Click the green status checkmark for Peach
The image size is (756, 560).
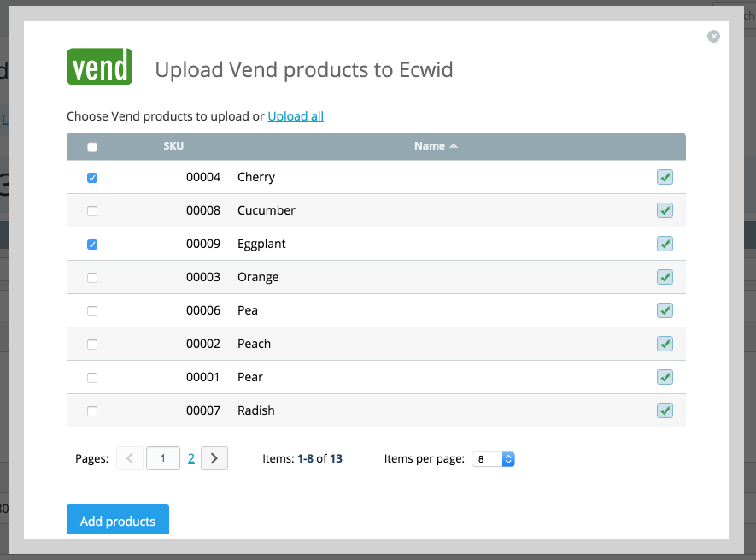[x=665, y=344]
